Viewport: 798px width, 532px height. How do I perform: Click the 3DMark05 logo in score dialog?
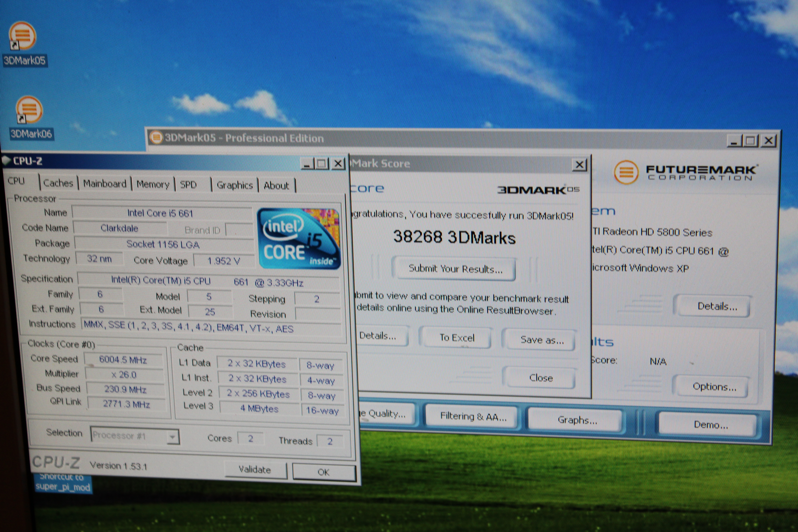(x=538, y=190)
